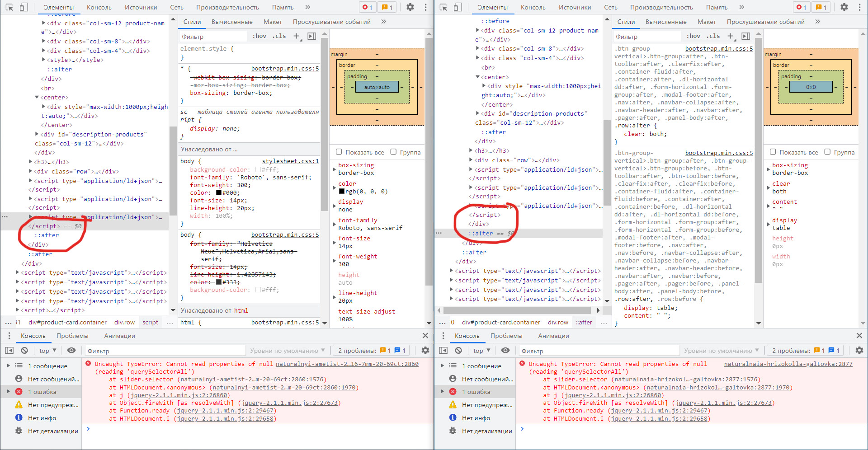Close the left console drawer
The width and height of the screenshot is (868, 450).
425,336
